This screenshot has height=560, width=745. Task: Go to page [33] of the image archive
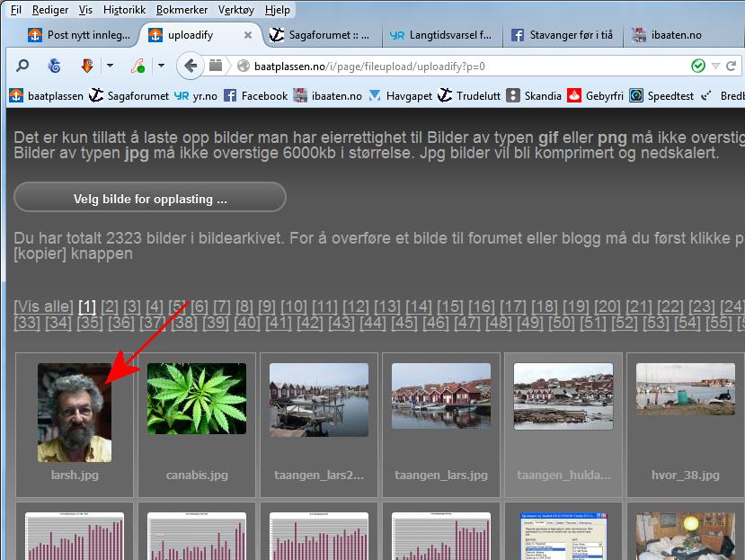pos(27,323)
